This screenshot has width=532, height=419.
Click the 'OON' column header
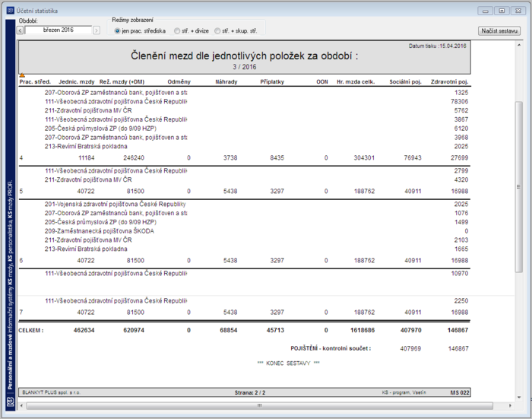[322, 82]
